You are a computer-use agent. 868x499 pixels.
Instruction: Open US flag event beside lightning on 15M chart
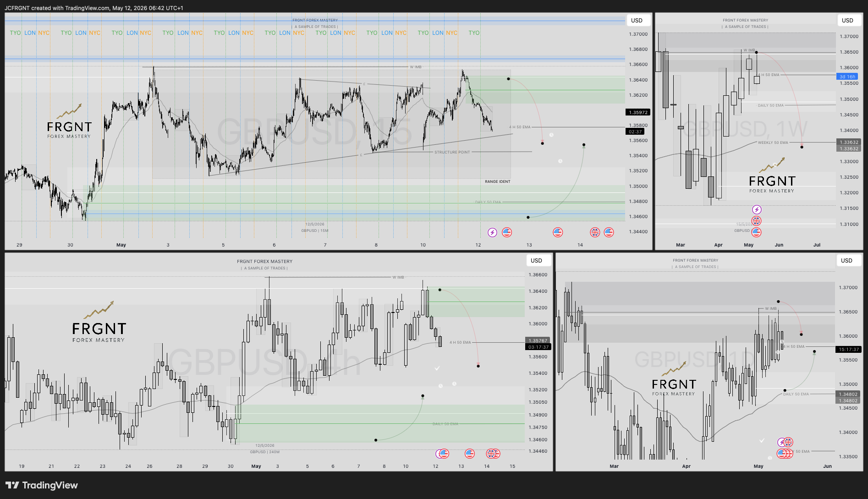[507, 232]
